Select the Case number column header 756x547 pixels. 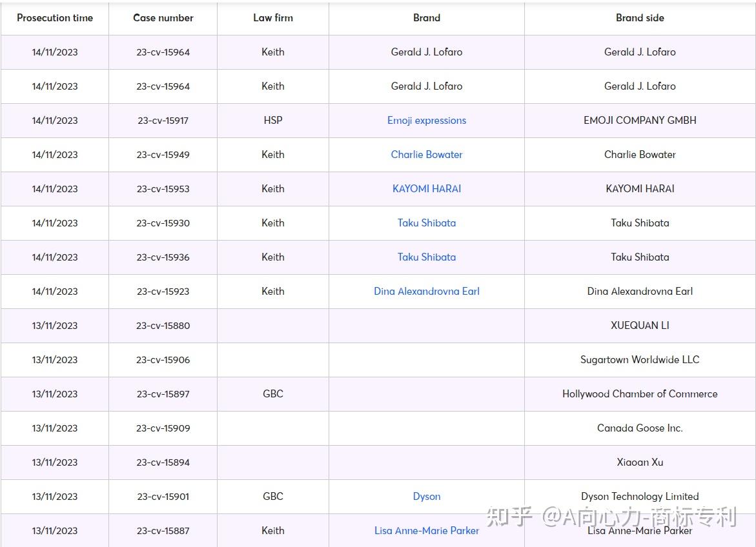(x=163, y=18)
